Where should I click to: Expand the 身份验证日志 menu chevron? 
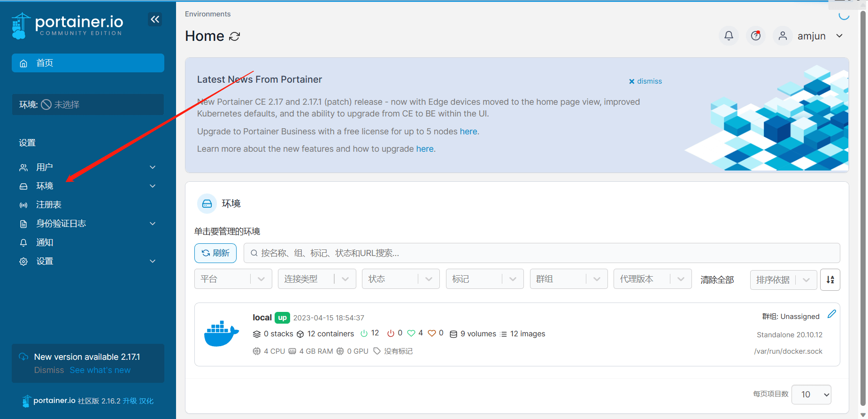coord(153,224)
